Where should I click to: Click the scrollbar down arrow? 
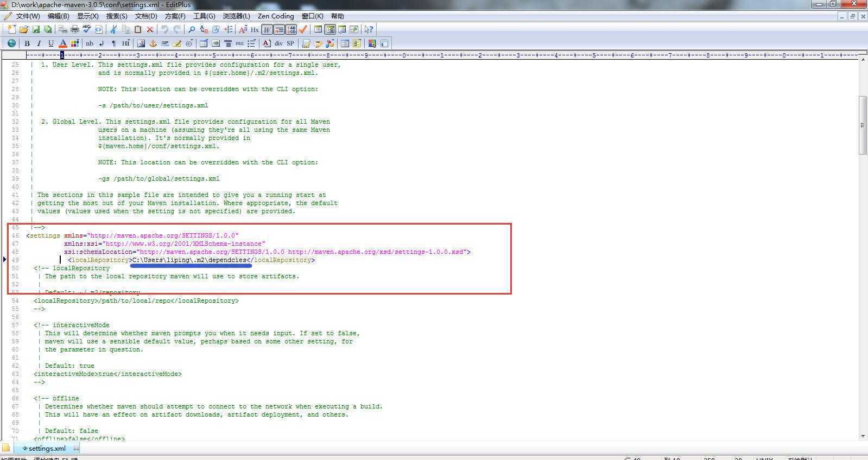(x=863, y=436)
